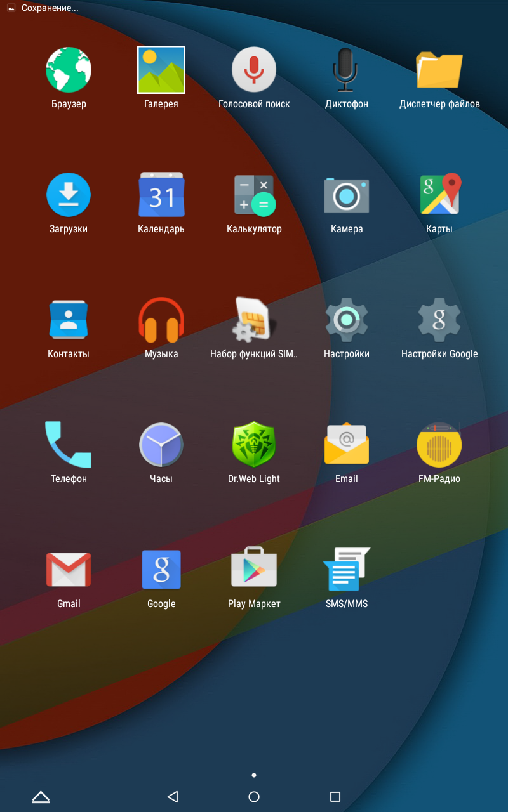Start Голосовой поиск voice search
This screenshot has height=812, width=508.
click(x=254, y=70)
